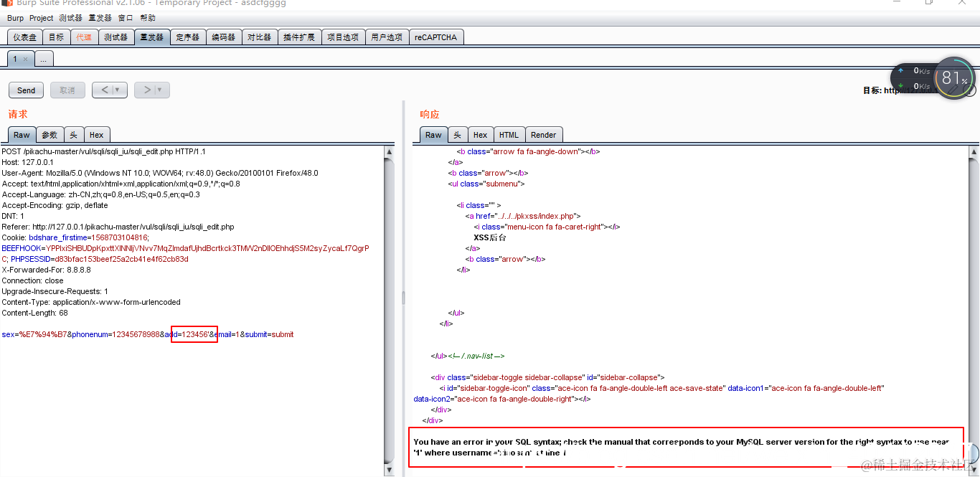Switch to the 仪表盘 (dashboard) tab

(x=24, y=37)
